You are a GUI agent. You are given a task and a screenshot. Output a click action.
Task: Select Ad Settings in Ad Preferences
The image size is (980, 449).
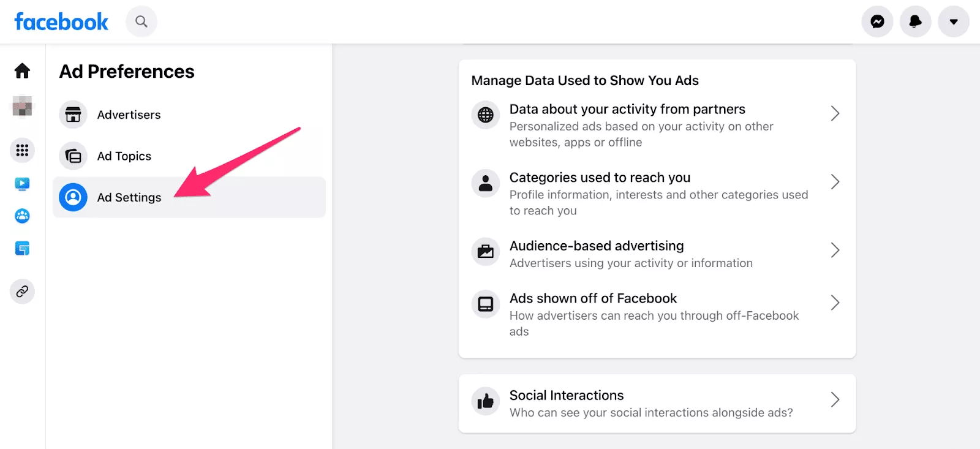coord(129,197)
